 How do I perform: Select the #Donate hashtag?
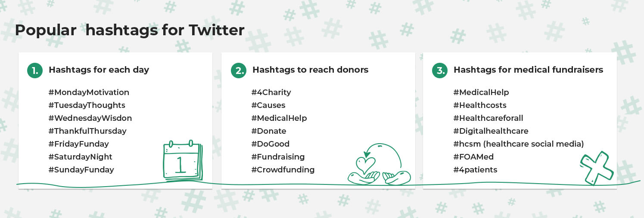(x=269, y=131)
